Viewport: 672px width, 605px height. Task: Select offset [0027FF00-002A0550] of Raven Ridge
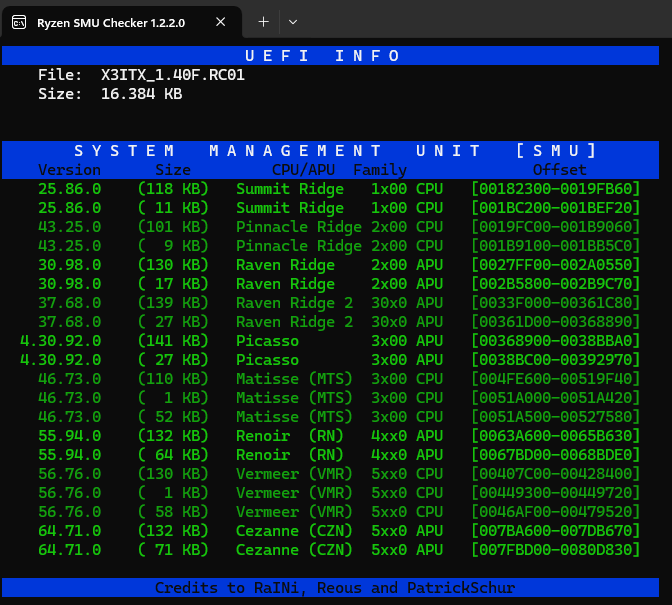pos(555,265)
